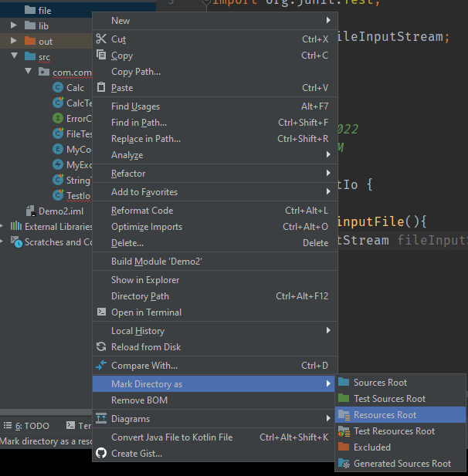
Task: Open the Local History submenu arrow
Action: [328, 330]
